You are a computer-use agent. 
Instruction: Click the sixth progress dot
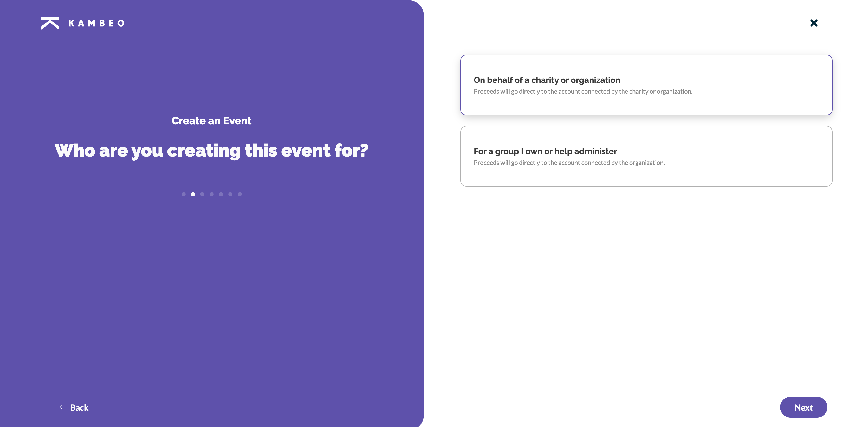(230, 194)
